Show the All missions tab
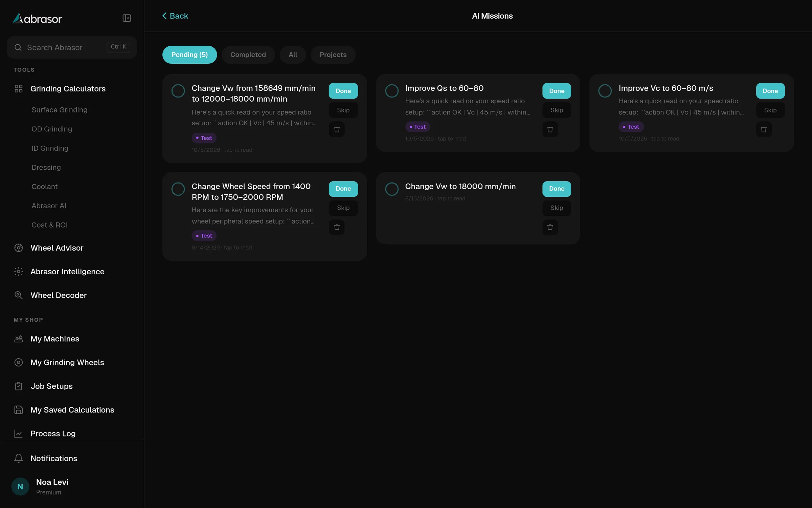 [293, 55]
